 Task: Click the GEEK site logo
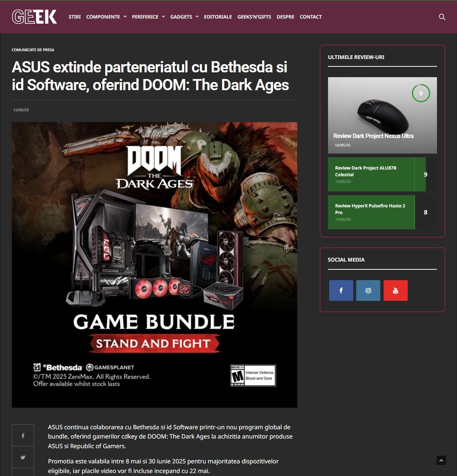click(34, 17)
